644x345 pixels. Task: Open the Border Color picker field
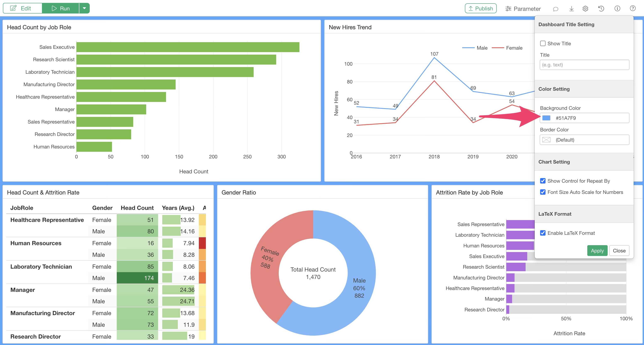point(584,140)
